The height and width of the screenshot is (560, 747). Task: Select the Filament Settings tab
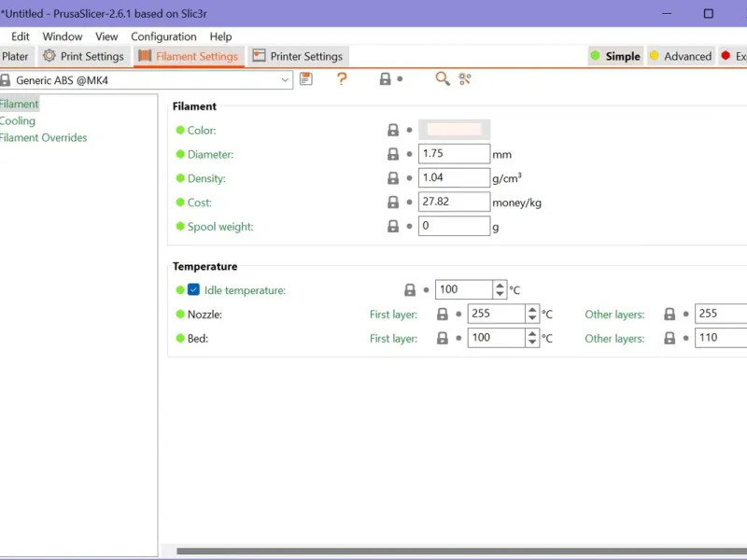pyautogui.click(x=189, y=56)
